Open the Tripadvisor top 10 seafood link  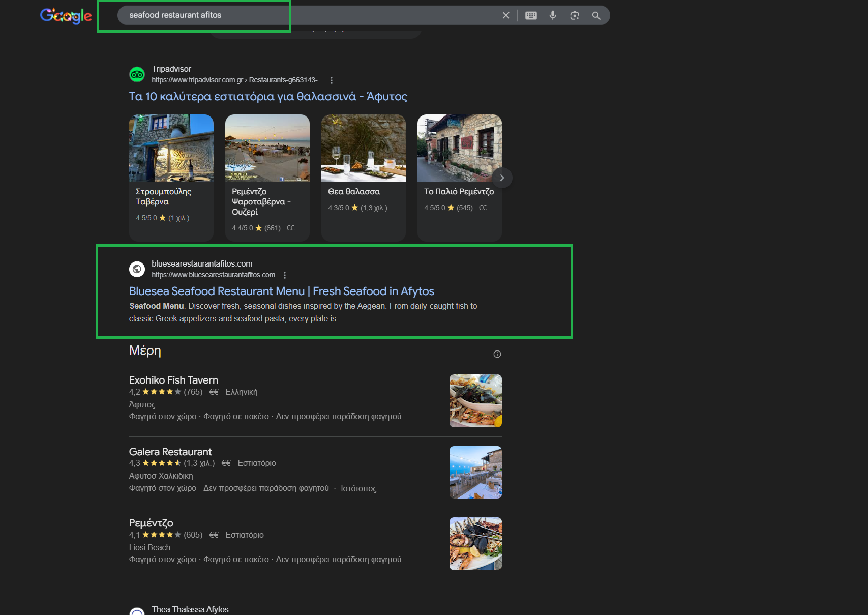268,97
